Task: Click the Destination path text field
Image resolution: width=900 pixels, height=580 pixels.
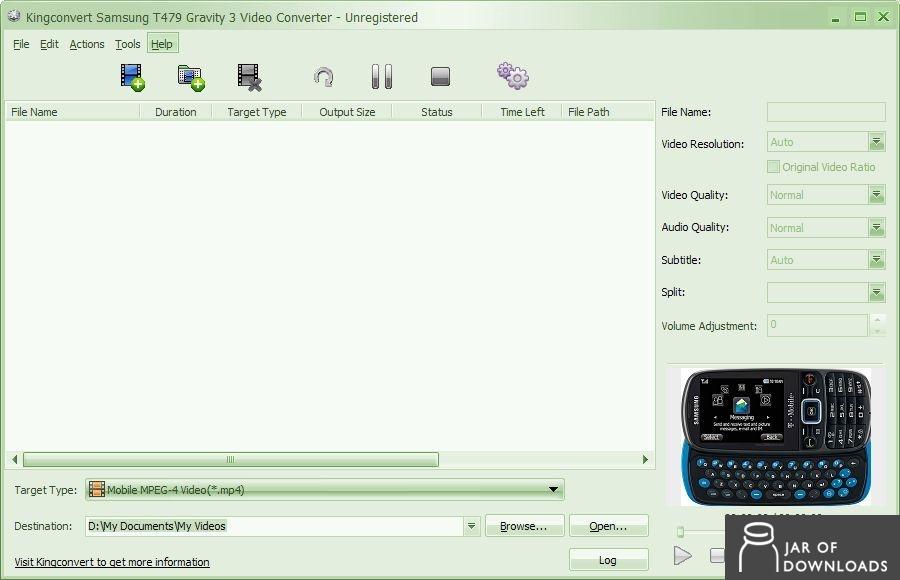Action: pyautogui.click(x=274, y=526)
